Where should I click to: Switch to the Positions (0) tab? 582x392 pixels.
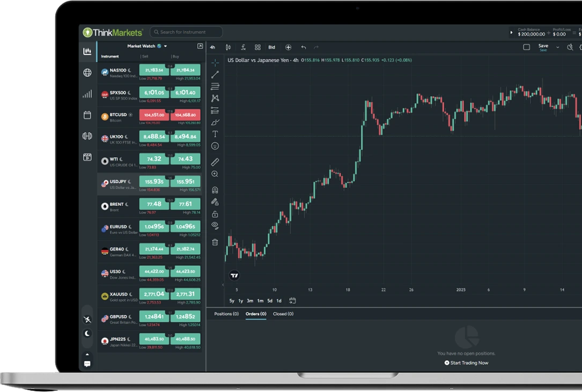[x=226, y=314]
